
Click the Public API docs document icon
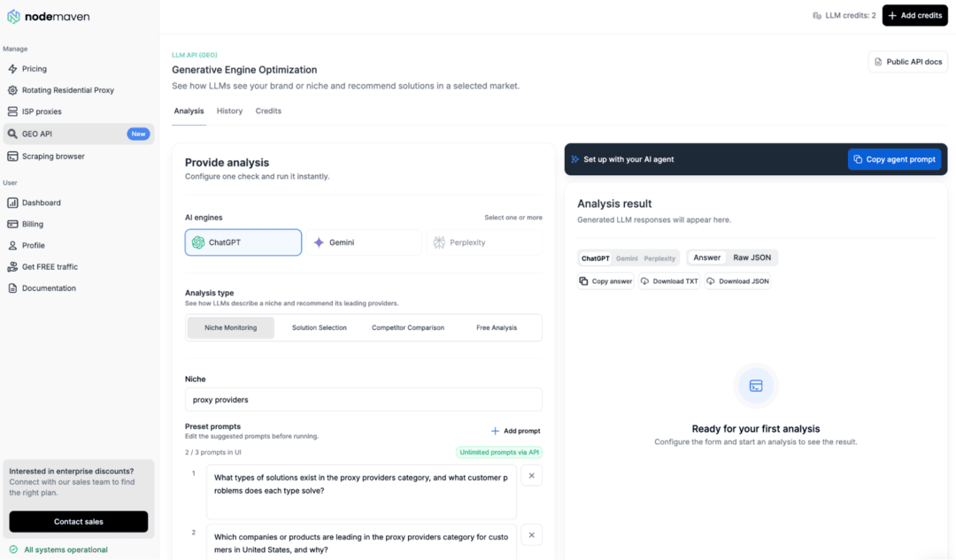click(878, 62)
